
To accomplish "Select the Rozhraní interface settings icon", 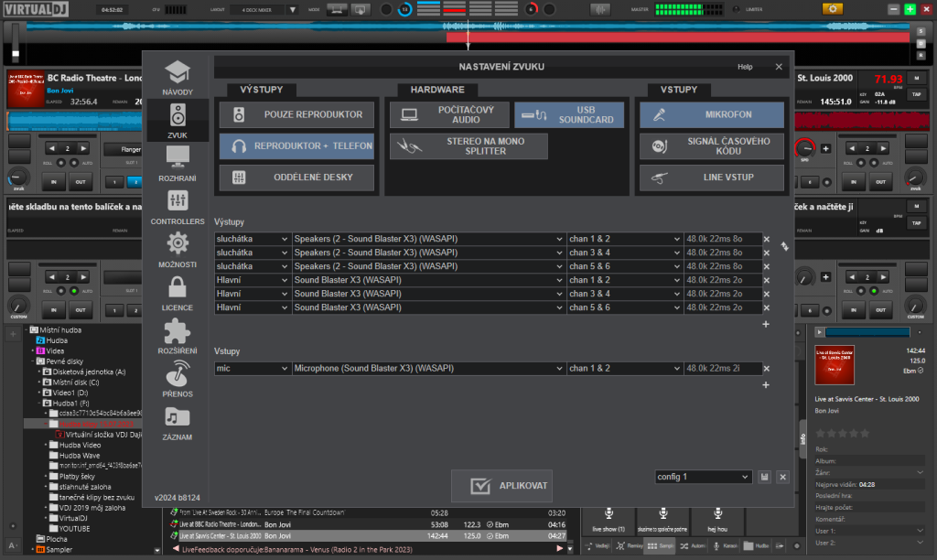I will pos(178,162).
